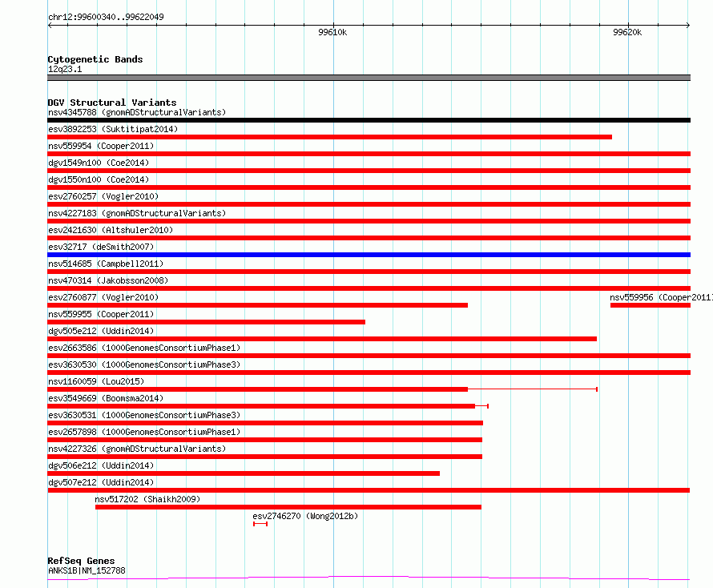Click the black nsv4345788 variant bar
713x588 pixels.
point(369,120)
